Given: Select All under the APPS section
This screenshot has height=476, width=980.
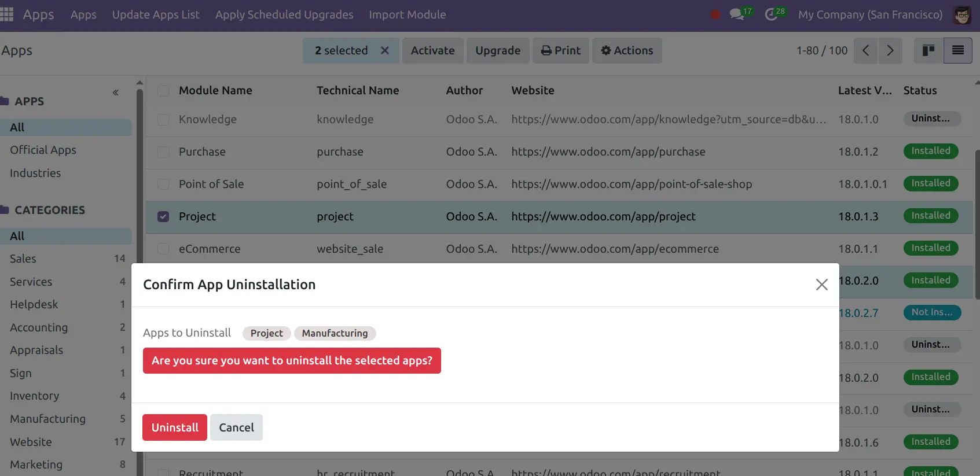Looking at the screenshot, I should click(66, 127).
